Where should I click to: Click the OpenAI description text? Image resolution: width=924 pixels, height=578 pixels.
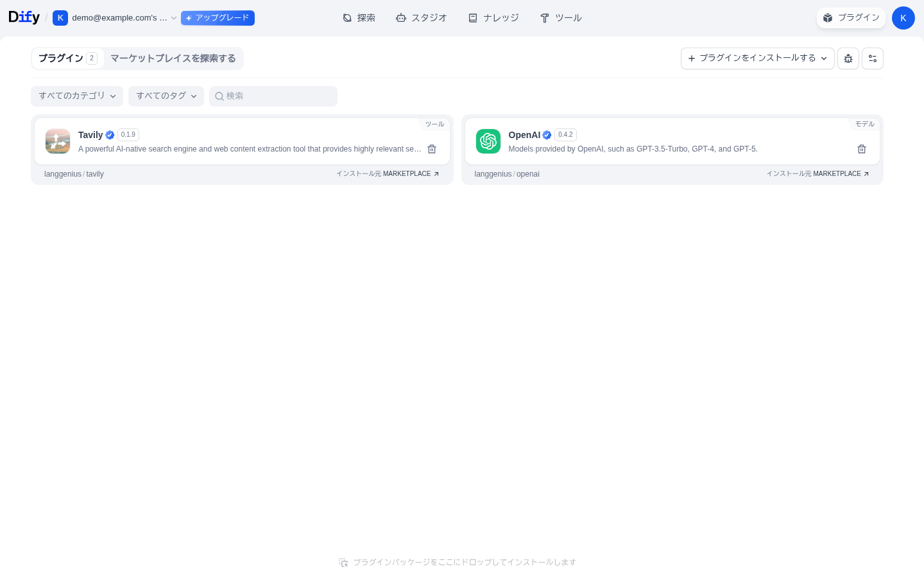click(x=633, y=149)
